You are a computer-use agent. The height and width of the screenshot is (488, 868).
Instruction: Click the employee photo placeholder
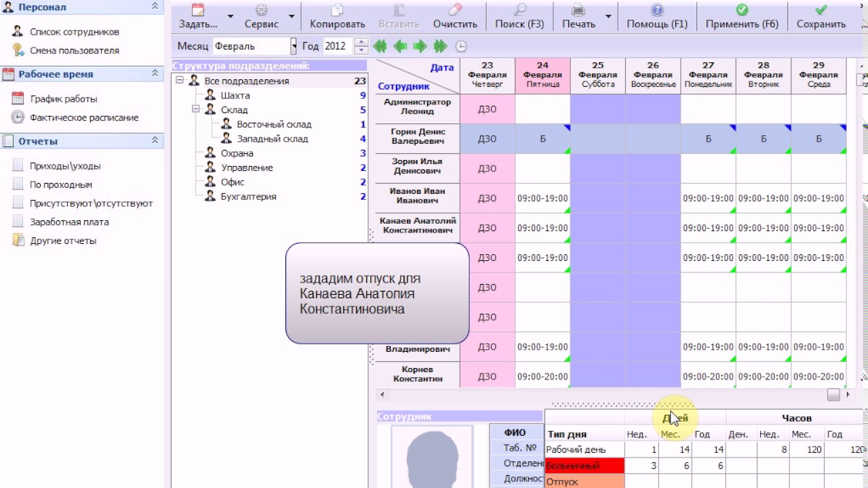coord(432,459)
